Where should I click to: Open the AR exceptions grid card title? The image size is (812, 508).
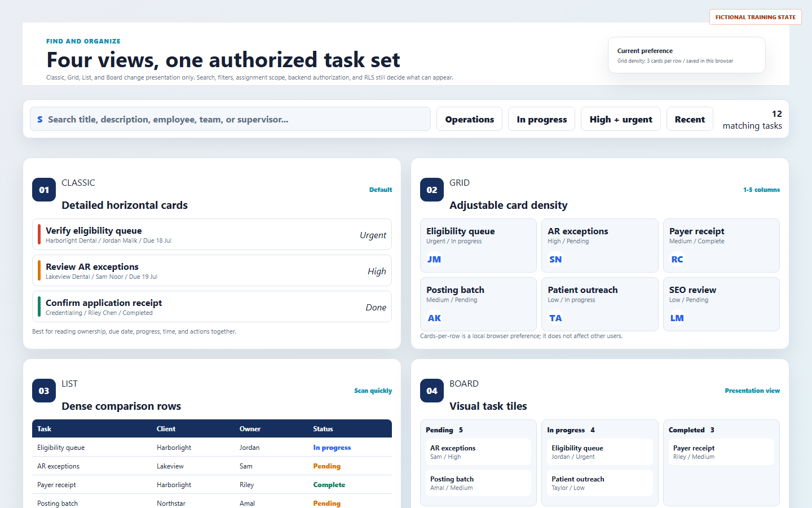point(578,231)
